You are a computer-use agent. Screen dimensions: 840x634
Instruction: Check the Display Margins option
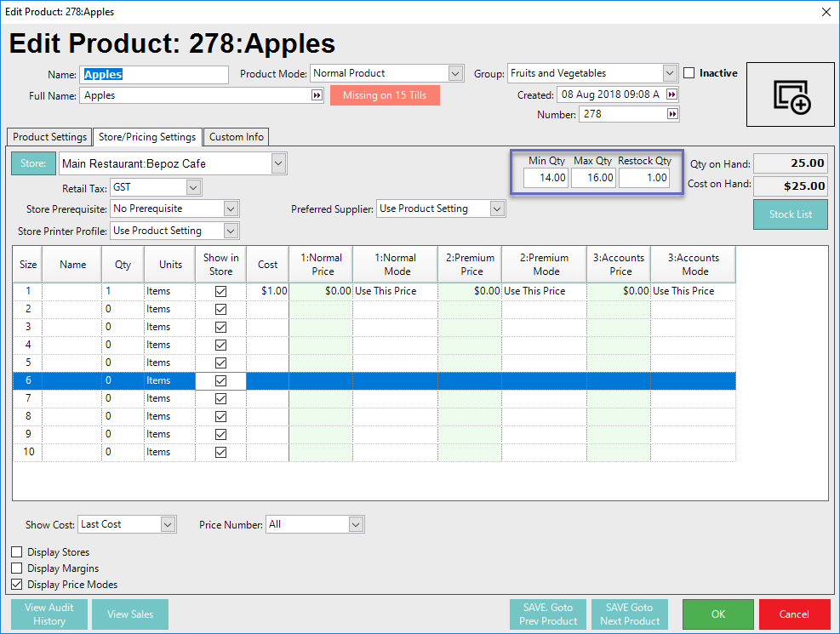coord(17,568)
